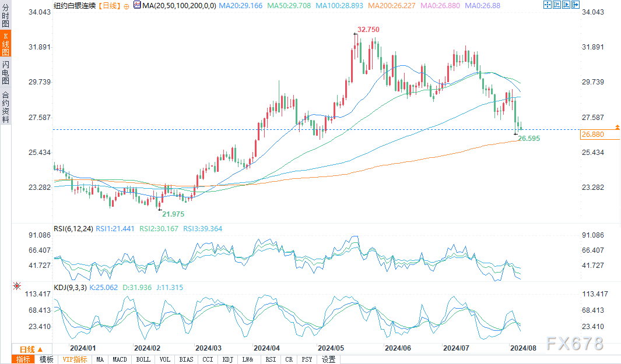The image size is (621, 364).
Task: Click the jump-to-chart-start axis icon
Action: pos(557,5)
